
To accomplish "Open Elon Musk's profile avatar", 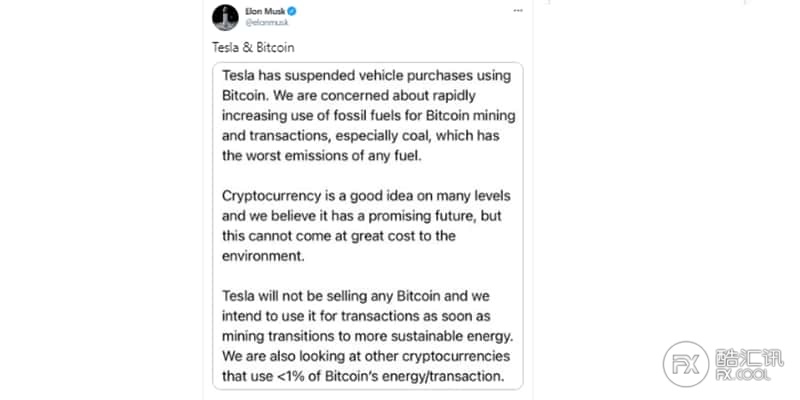I will (225, 18).
